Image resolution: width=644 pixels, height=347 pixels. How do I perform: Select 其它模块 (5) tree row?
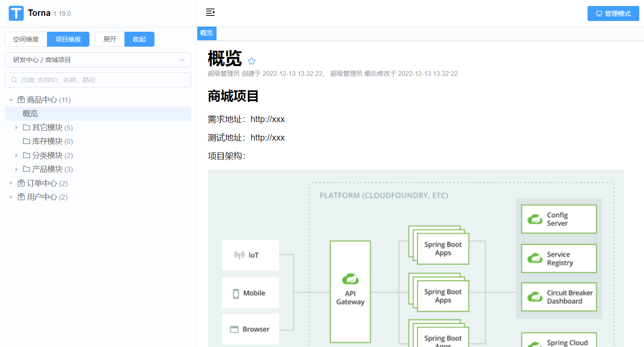tap(98, 128)
